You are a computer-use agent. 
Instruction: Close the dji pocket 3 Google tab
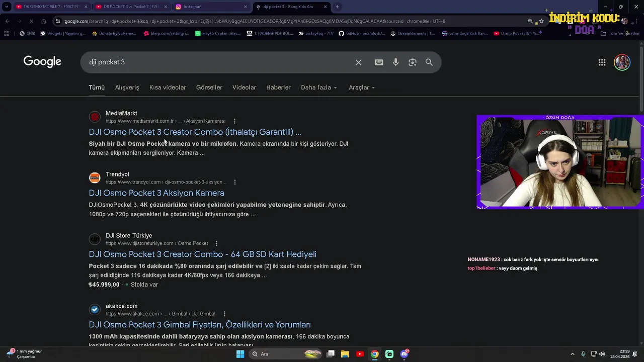pyautogui.click(x=326, y=7)
